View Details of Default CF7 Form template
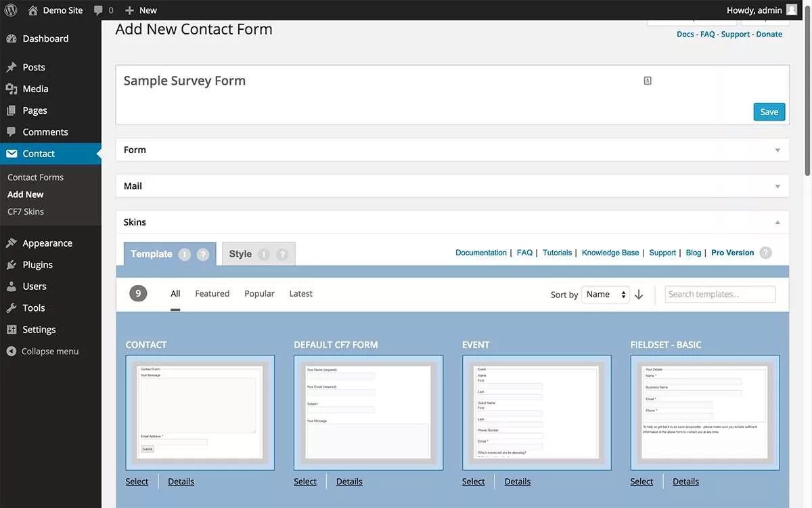Screen dimensions: 812x508 (349, 482)
